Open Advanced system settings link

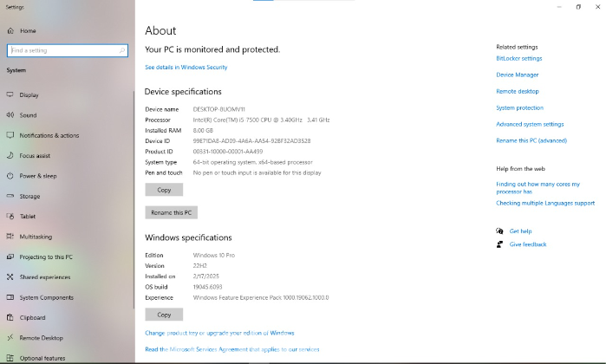(530, 124)
